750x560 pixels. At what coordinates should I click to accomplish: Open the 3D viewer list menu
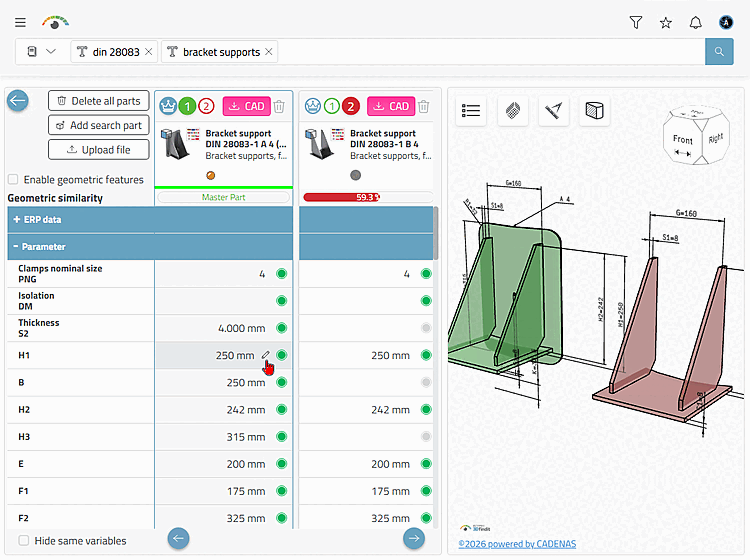click(471, 111)
